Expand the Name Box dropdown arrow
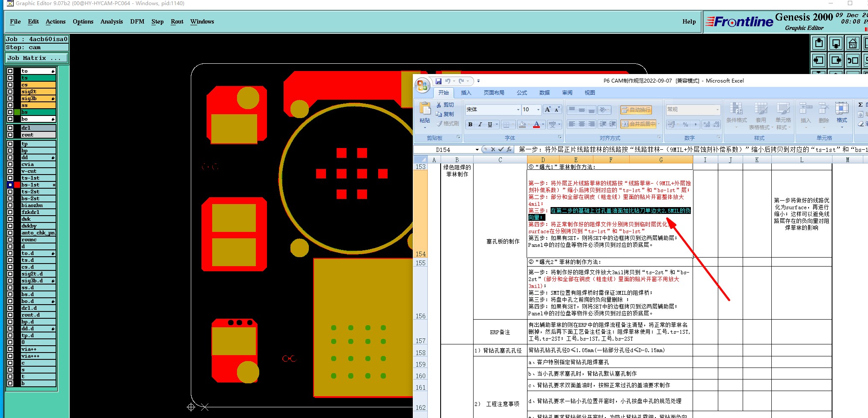This screenshot has width=868, height=418. [477, 150]
